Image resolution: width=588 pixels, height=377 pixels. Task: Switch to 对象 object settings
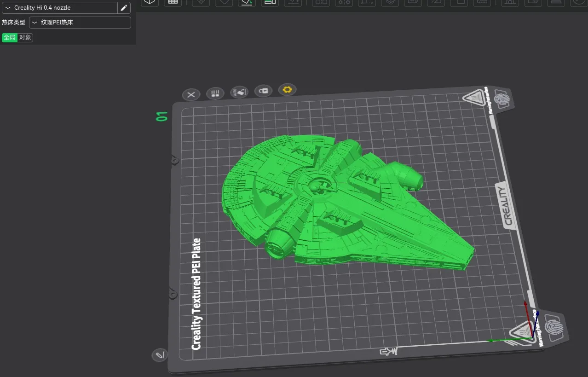click(x=25, y=38)
